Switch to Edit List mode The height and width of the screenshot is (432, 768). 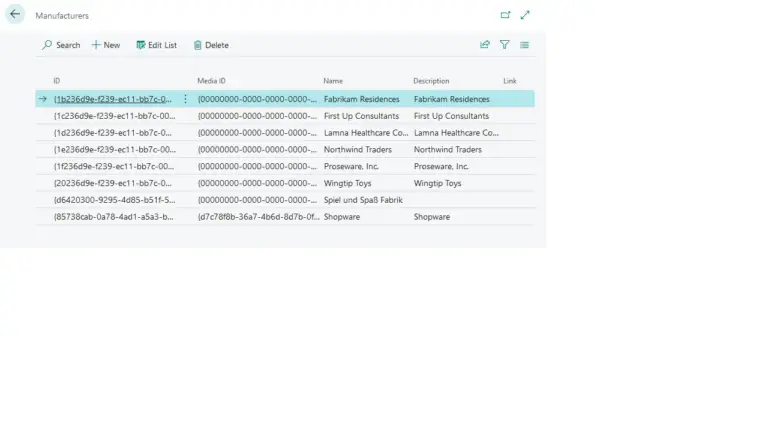tap(156, 45)
